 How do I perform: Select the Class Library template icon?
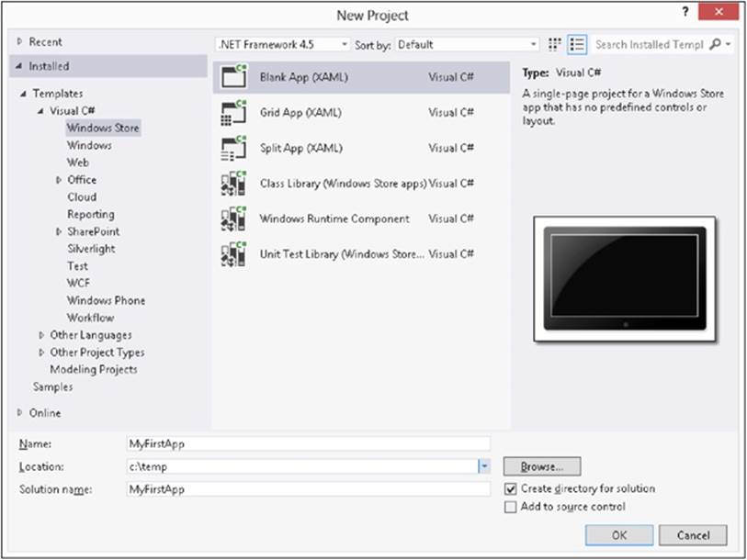(234, 184)
